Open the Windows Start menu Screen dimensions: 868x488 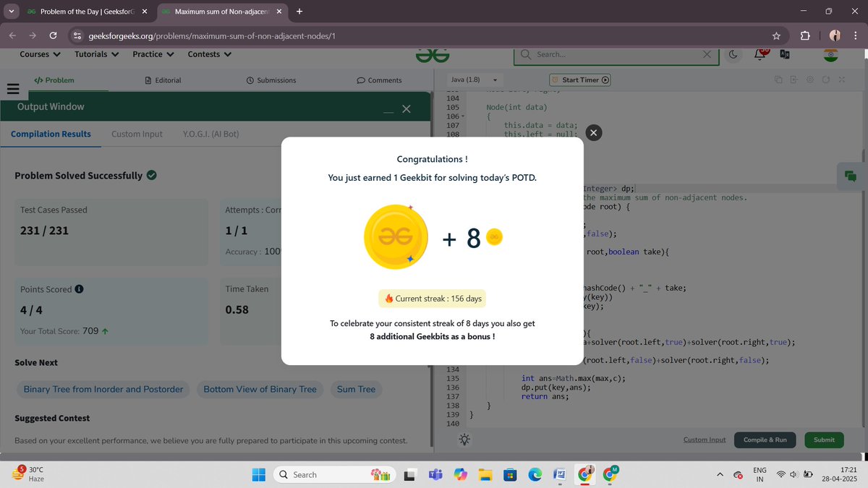(259, 475)
